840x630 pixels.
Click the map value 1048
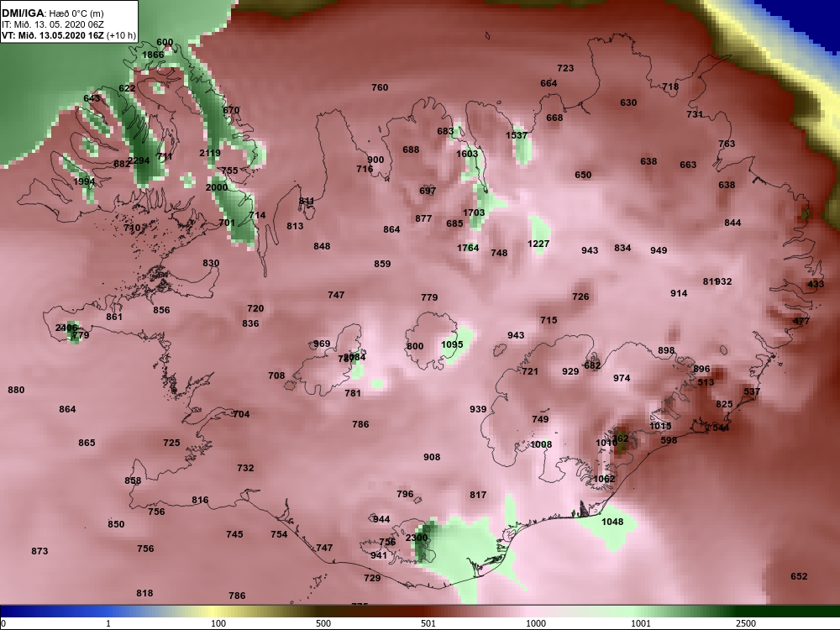click(612, 522)
